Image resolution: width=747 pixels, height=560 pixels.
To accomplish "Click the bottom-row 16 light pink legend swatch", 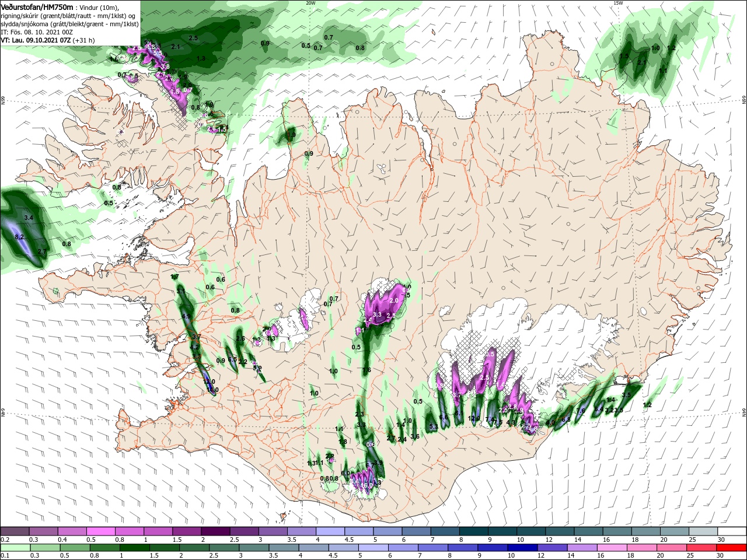I will click(x=613, y=548).
